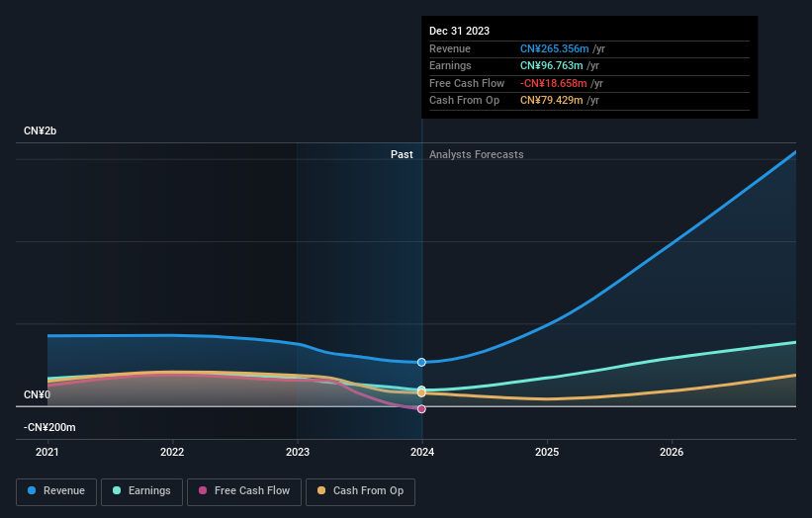Click the 2026 x-axis label
The image size is (812, 518).
click(x=672, y=452)
